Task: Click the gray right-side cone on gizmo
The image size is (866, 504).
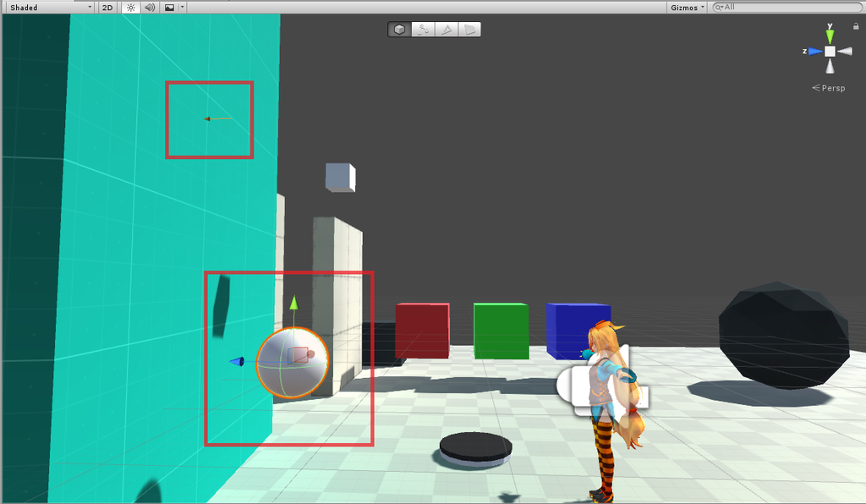Action: [845, 52]
